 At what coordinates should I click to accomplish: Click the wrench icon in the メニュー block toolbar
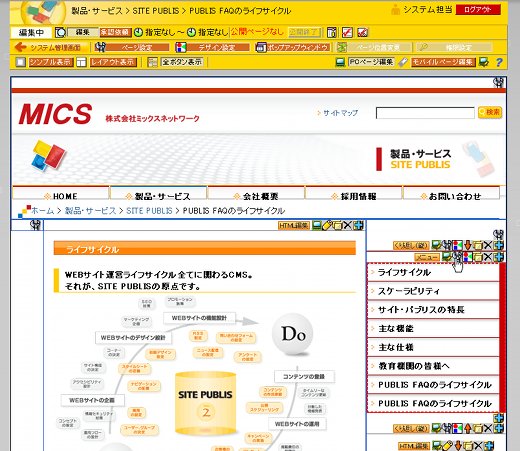coord(458,257)
